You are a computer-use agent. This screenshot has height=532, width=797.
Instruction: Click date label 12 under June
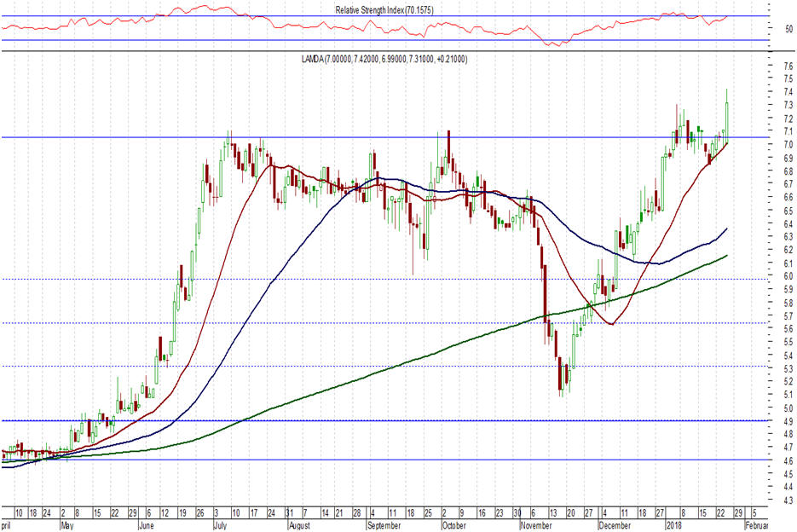click(165, 512)
